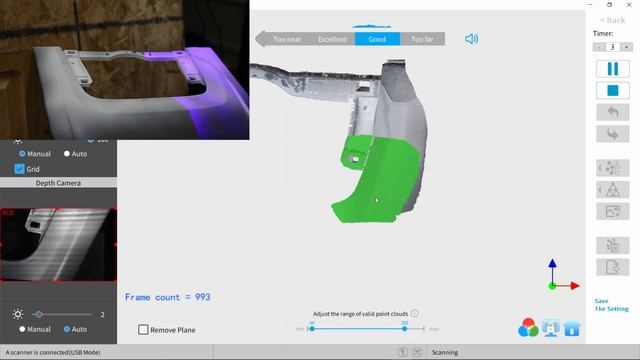This screenshot has width=640, height=360.
Task: Click the scanner connected USB Mode status
Action: coord(53,352)
